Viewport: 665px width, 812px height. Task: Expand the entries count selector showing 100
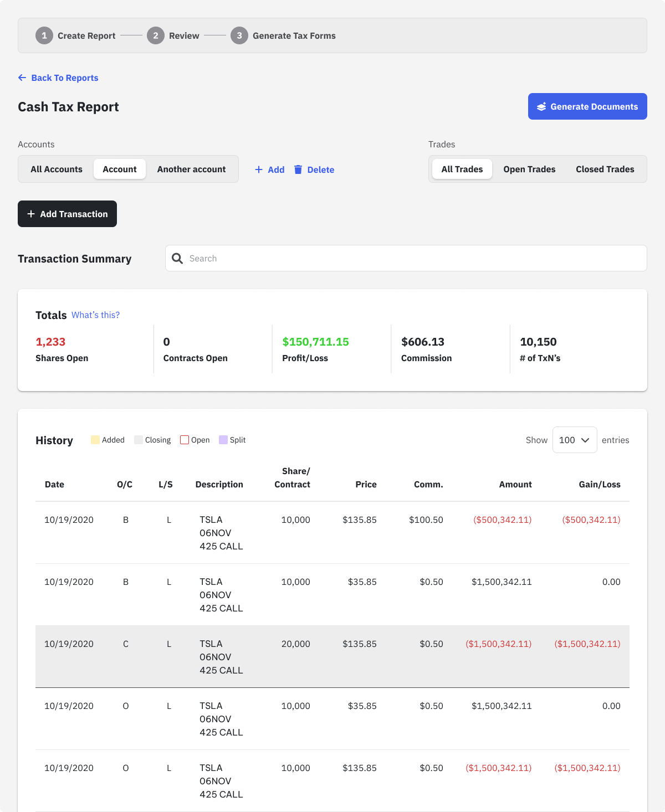coord(574,440)
